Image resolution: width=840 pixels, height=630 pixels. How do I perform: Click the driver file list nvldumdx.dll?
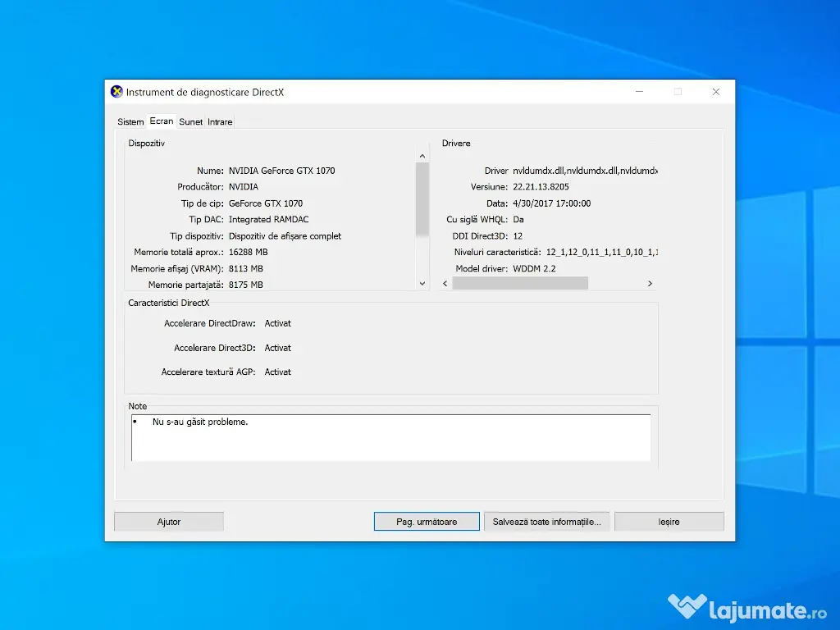585,171
